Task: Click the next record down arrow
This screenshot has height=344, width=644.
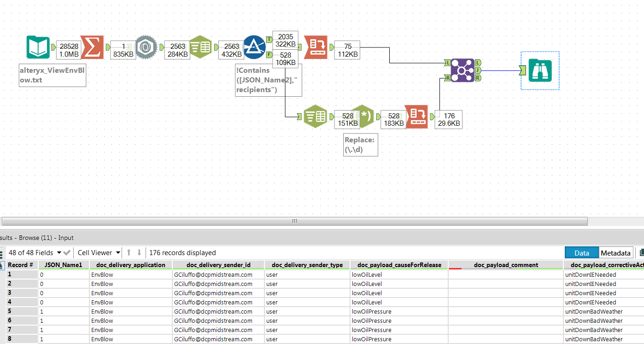Action: 139,252
